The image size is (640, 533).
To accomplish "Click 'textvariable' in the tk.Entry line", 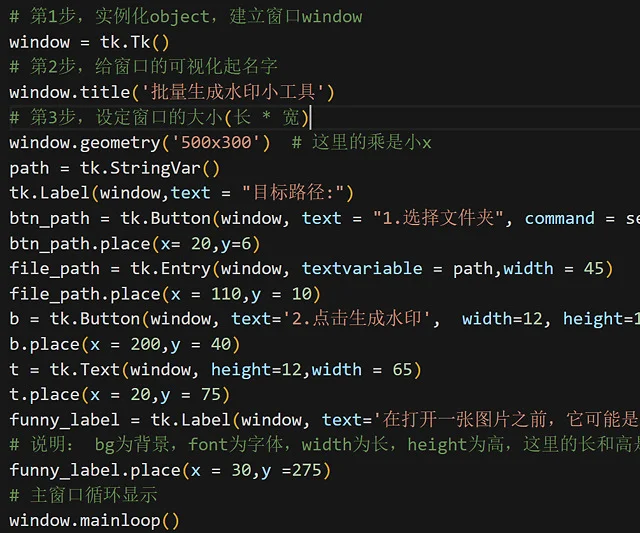I will pos(362,269).
